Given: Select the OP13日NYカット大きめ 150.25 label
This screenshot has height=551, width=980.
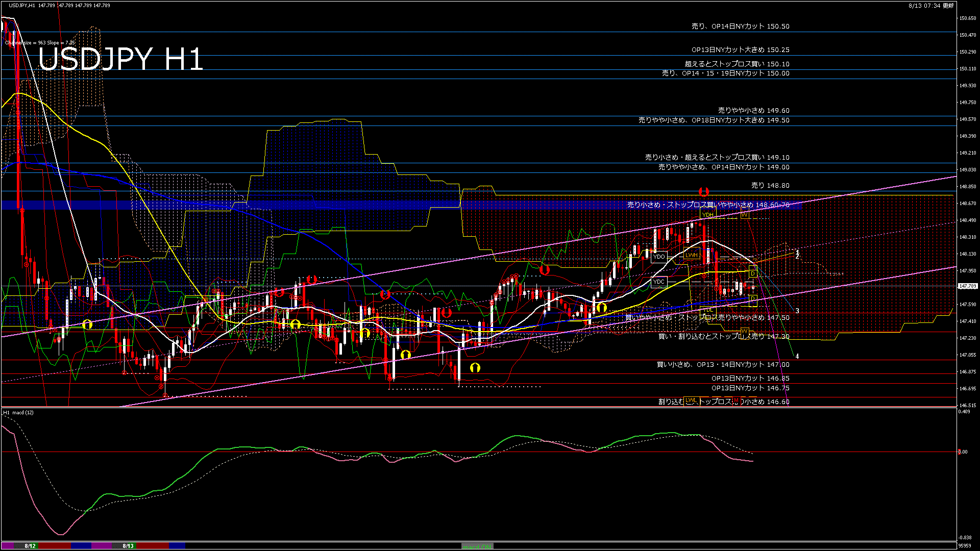Looking at the screenshot, I should pos(740,50).
